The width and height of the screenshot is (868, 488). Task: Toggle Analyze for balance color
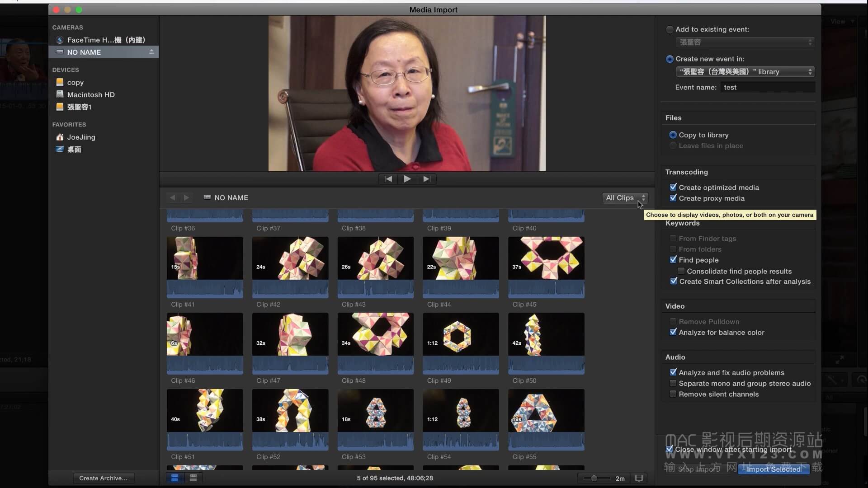pyautogui.click(x=673, y=332)
